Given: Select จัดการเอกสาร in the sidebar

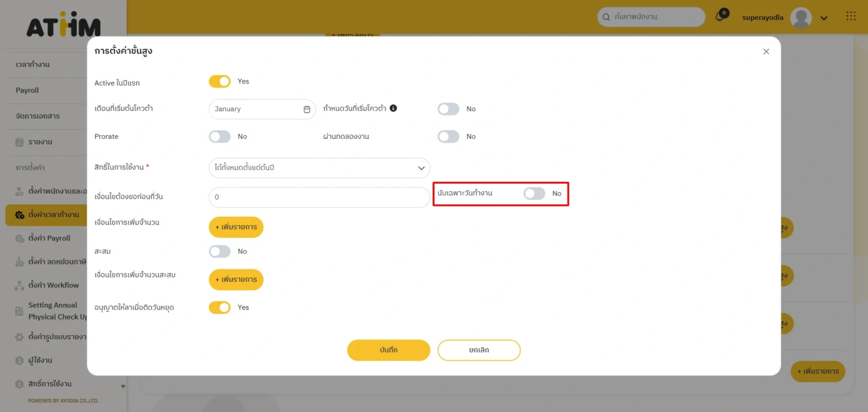Looking at the screenshot, I should click(38, 116).
